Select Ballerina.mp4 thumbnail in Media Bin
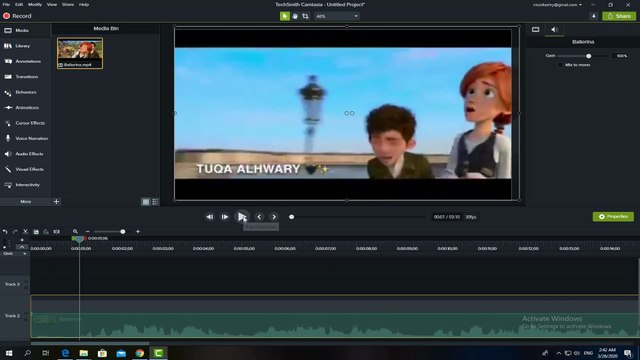Screen dimensions: 640x360 pyautogui.click(x=80, y=53)
